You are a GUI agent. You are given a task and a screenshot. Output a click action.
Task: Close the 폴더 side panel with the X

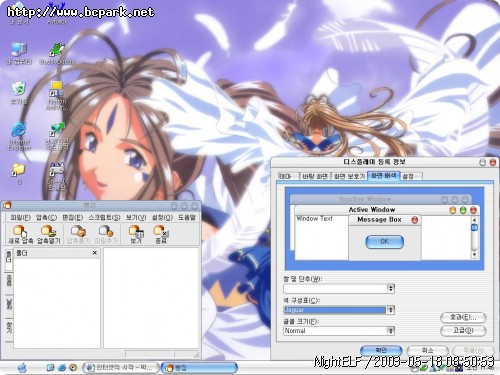[95, 253]
